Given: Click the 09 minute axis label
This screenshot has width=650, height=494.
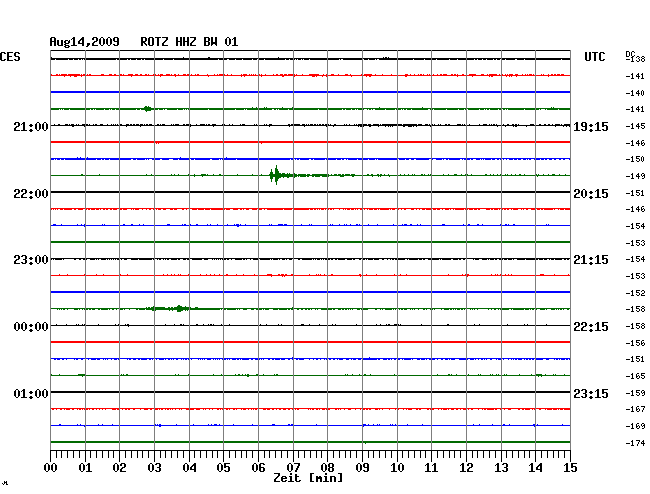Looking at the screenshot, I should (x=362, y=468).
